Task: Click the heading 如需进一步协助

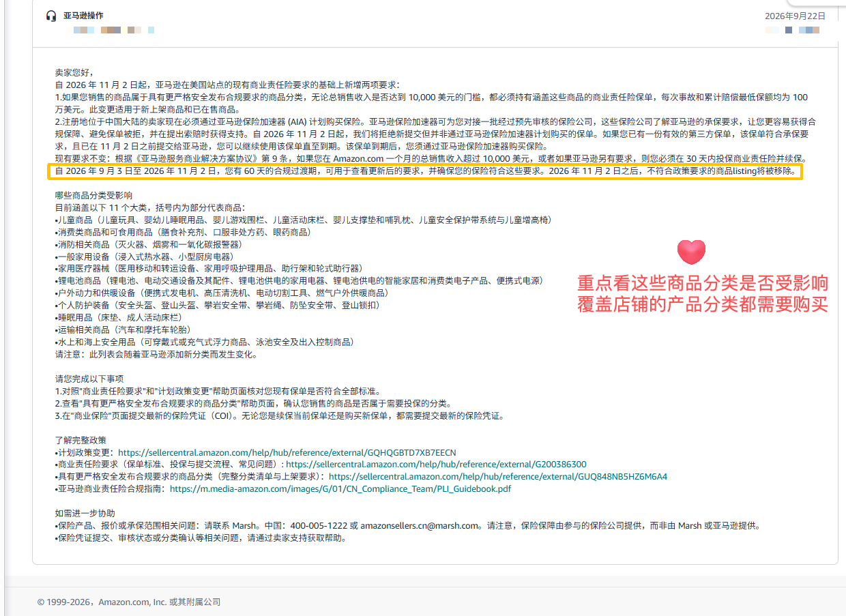Action: (x=85, y=514)
